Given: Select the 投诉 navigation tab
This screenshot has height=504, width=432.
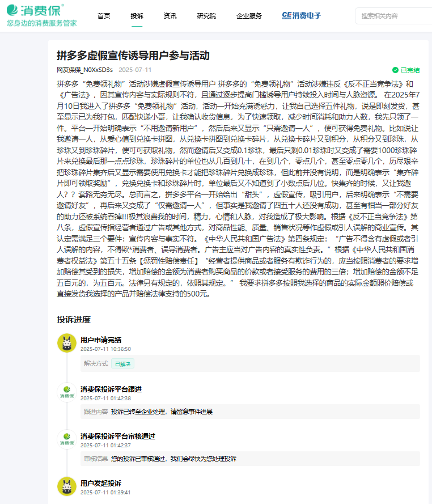Looking at the screenshot, I should tap(137, 16).
